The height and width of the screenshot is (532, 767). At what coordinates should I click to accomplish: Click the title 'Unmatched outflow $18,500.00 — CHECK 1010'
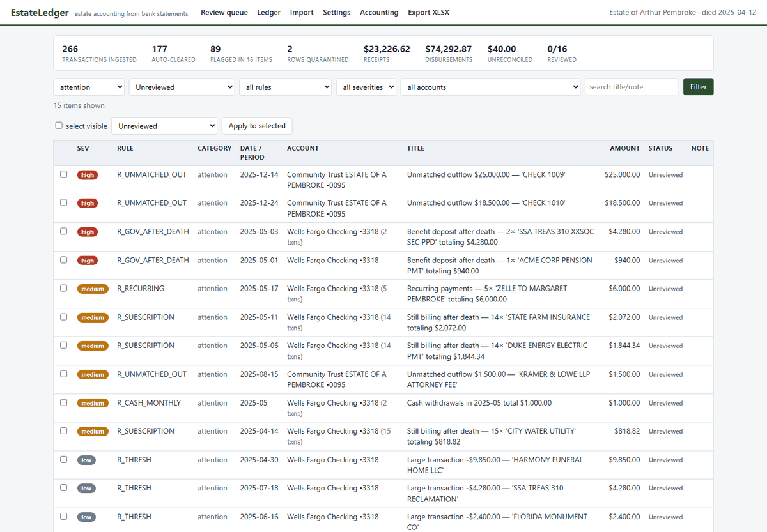pyautogui.click(x=486, y=202)
